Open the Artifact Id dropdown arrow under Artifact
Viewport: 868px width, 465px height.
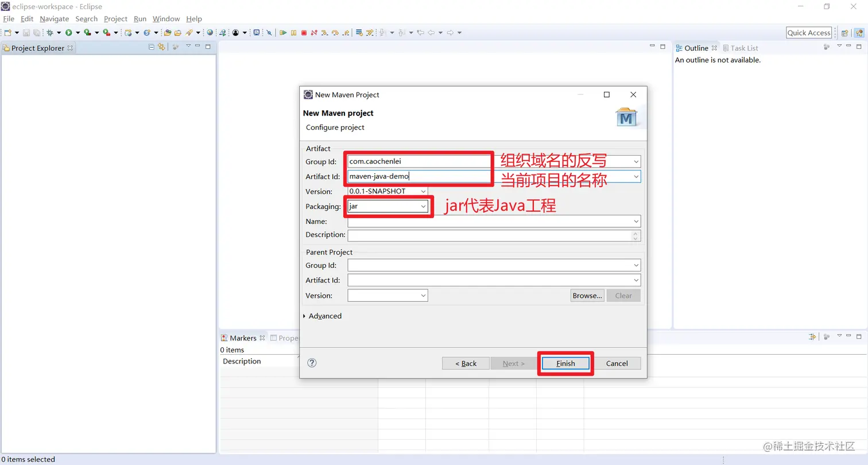point(636,177)
